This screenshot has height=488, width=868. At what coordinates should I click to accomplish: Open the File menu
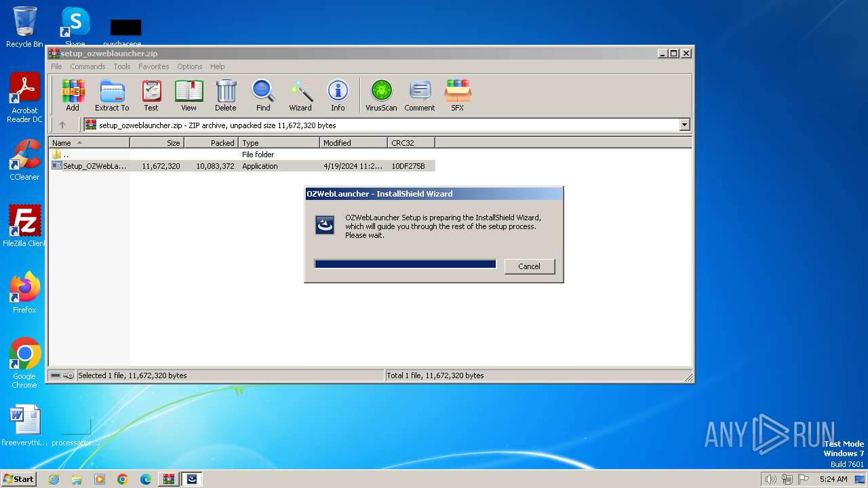pos(56,66)
